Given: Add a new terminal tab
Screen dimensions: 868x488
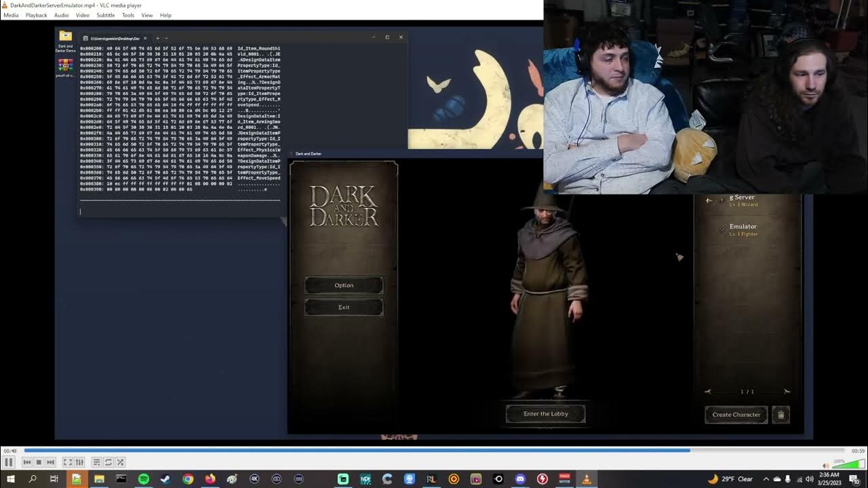Looking at the screenshot, I should coord(157,38).
